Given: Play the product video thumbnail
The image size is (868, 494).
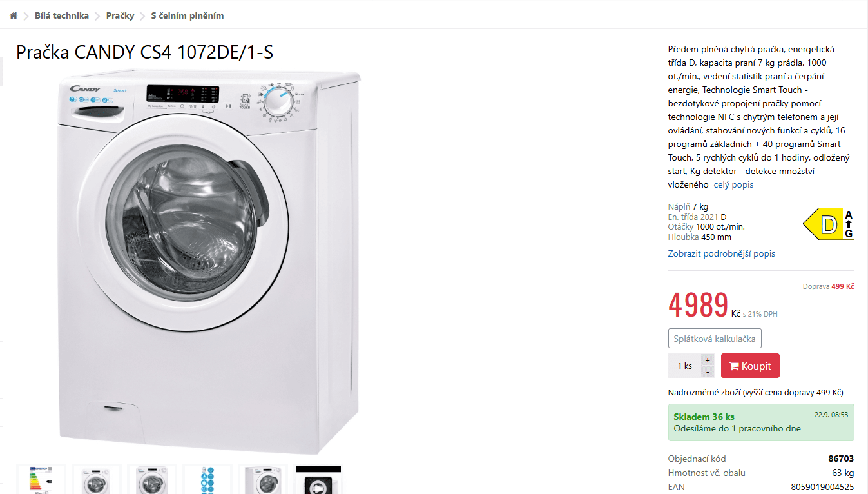Looking at the screenshot, I should pos(318,480).
